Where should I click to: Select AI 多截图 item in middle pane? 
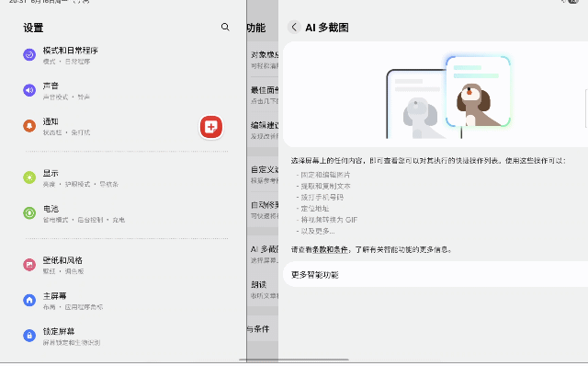(x=263, y=254)
